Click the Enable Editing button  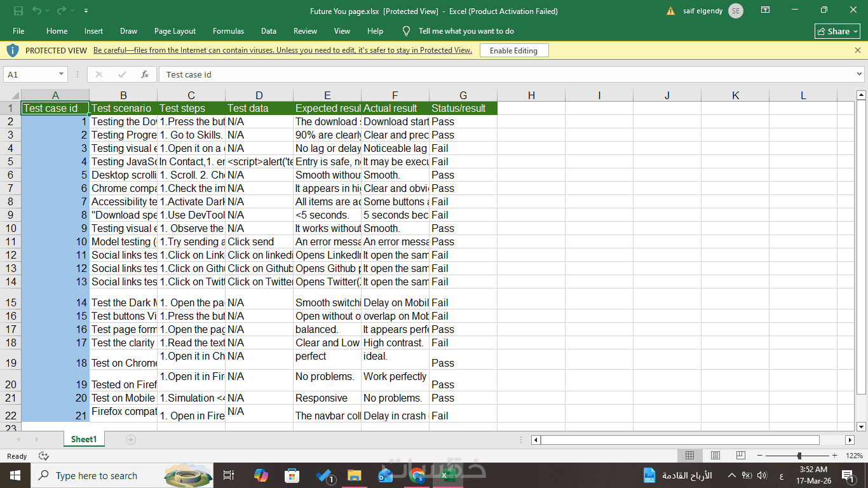coord(513,50)
